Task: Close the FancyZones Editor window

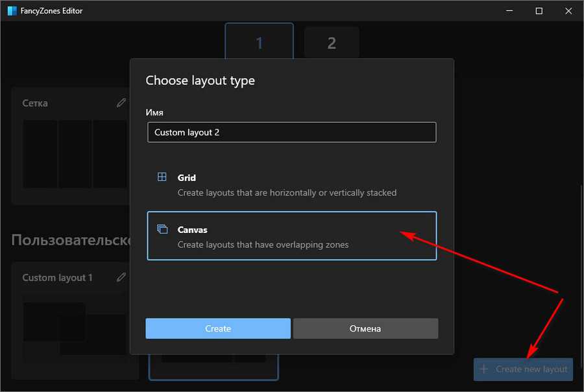Action: (x=568, y=11)
